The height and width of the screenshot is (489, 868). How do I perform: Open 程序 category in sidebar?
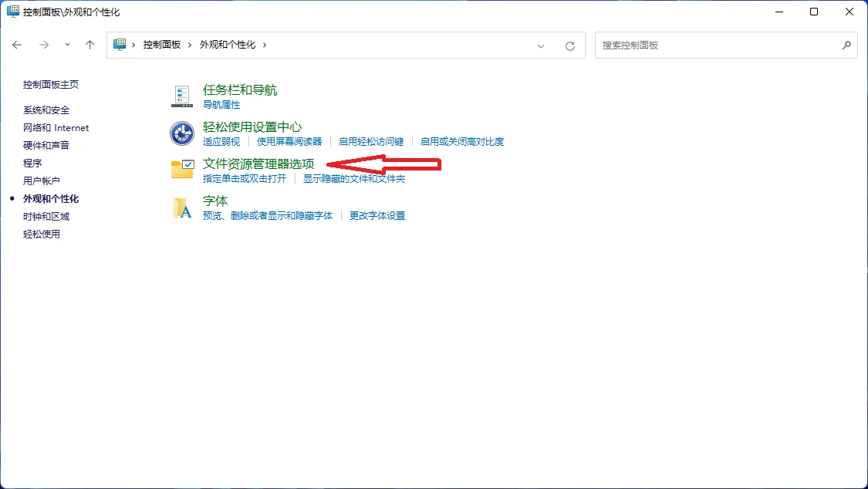(x=32, y=164)
